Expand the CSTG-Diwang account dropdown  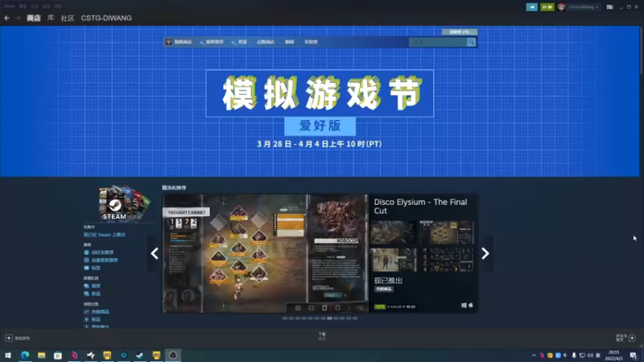(583, 7)
